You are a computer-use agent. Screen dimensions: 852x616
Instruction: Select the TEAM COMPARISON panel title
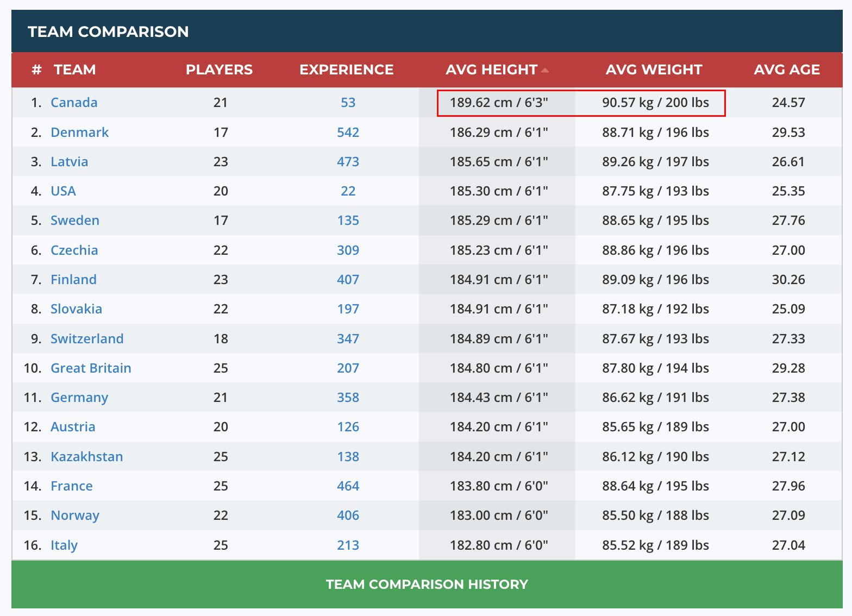(109, 32)
